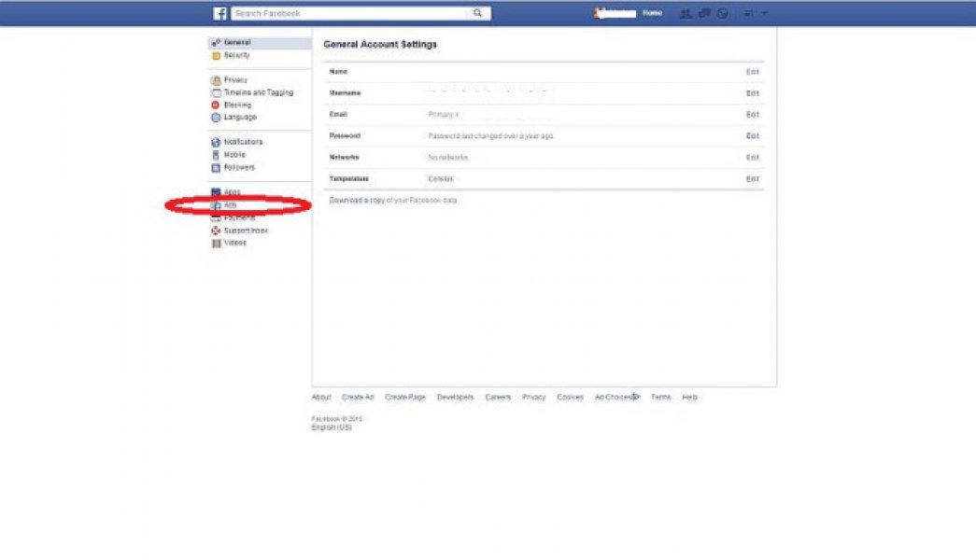Edit the Networks row
Screen dimensions: 976x560
pyautogui.click(x=752, y=158)
